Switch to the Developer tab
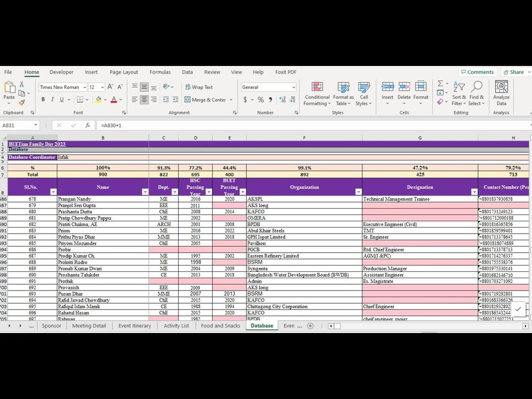532x399 pixels. click(61, 72)
